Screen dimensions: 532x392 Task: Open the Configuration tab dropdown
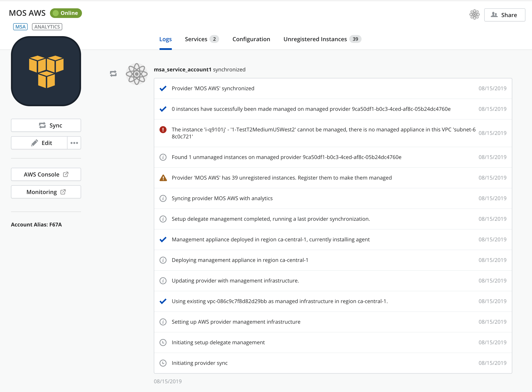pos(252,39)
